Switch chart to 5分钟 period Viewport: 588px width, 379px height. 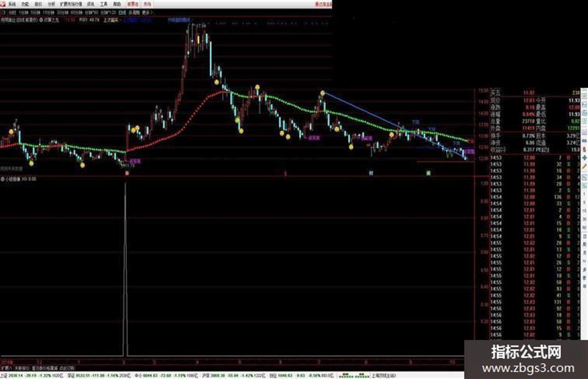coord(35,12)
